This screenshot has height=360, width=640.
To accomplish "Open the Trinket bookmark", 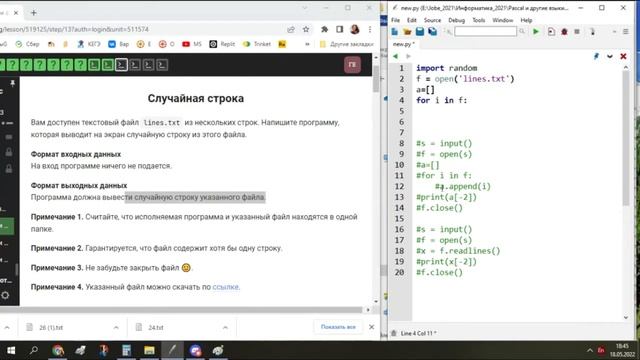I will click(257, 44).
